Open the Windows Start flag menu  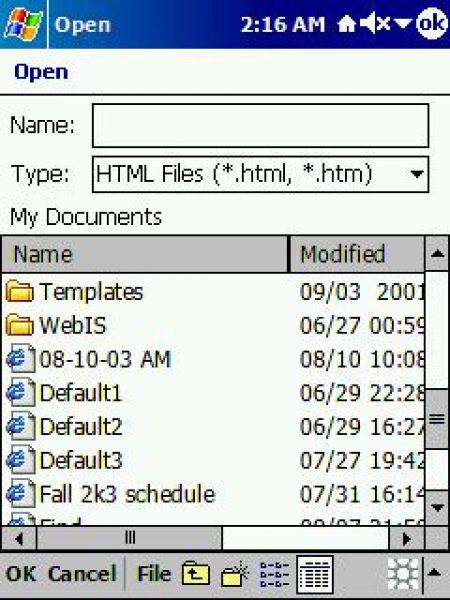(23, 24)
